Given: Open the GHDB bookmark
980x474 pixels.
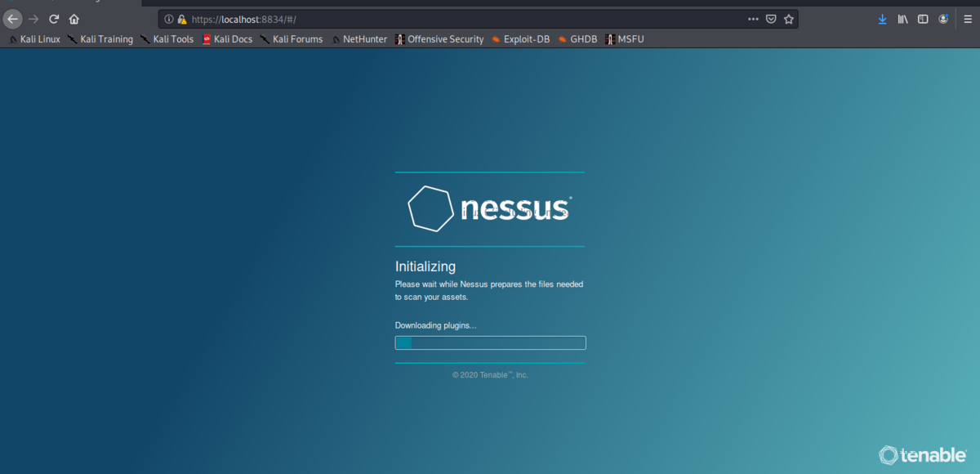Looking at the screenshot, I should coord(577,39).
